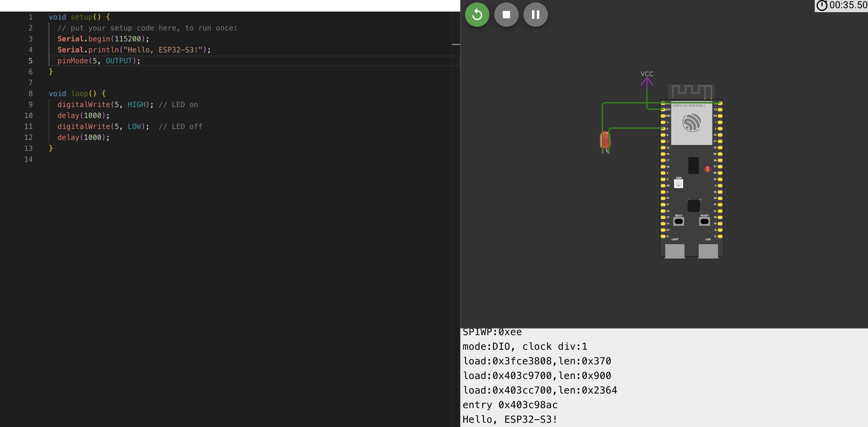Restart the simulation with the green button

[477, 15]
